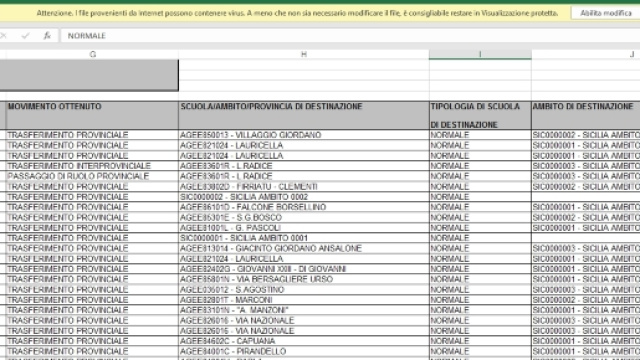The image size is (640, 360).
Task: Click TIPOLOGIA DI SCUOLA DI DESTINAZIONE header
Action: tap(480, 116)
